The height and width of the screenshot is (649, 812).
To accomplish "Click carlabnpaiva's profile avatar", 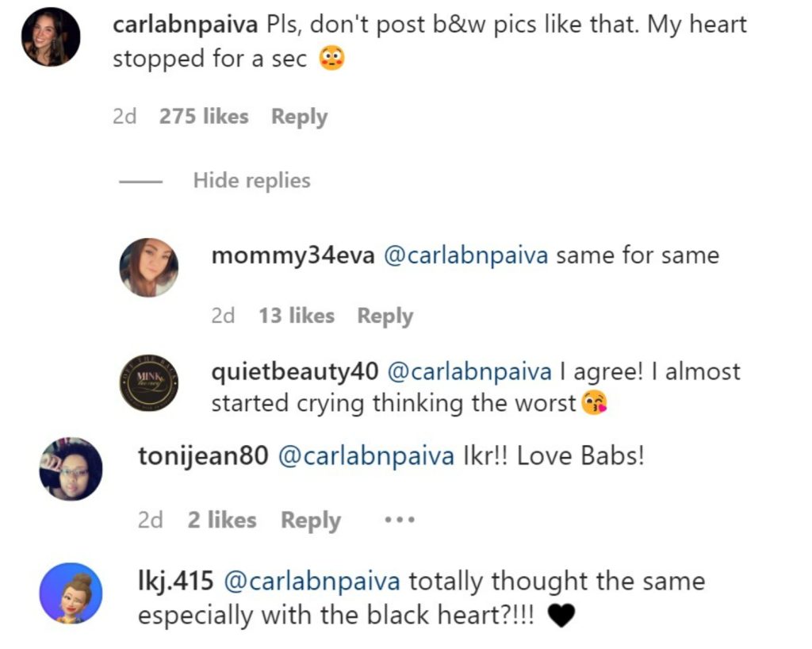I will coord(51,37).
